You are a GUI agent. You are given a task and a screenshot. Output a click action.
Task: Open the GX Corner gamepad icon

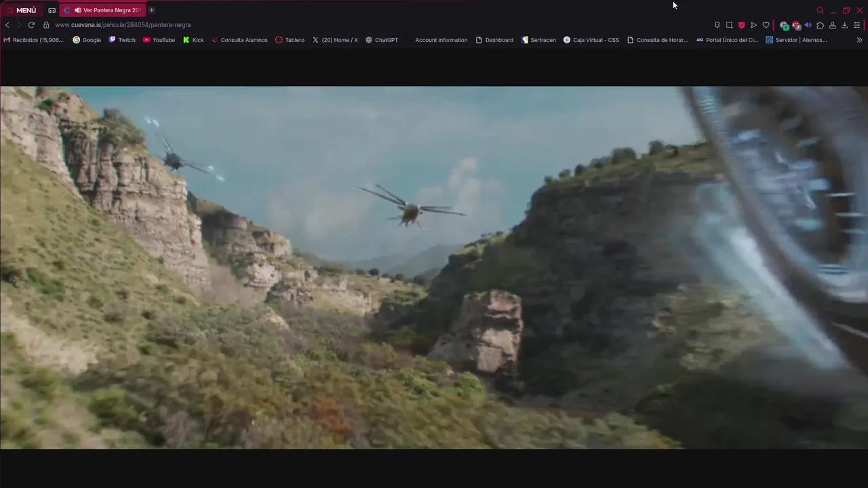[52, 10]
